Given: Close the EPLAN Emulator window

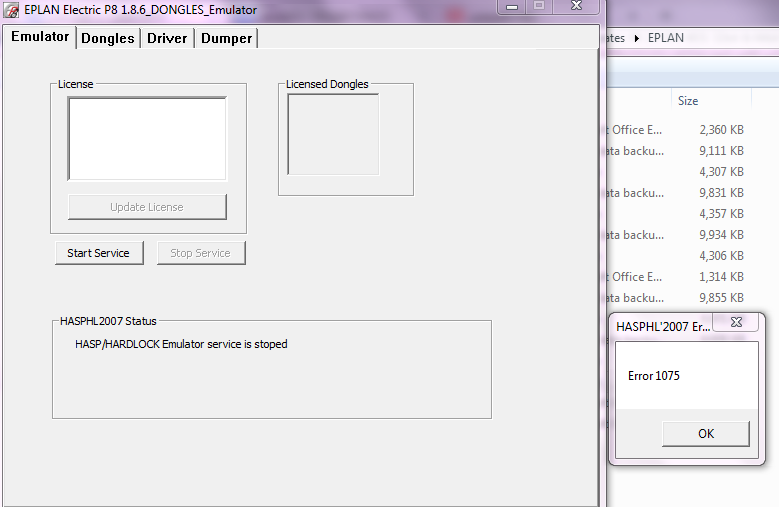Looking at the screenshot, I should [576, 6].
